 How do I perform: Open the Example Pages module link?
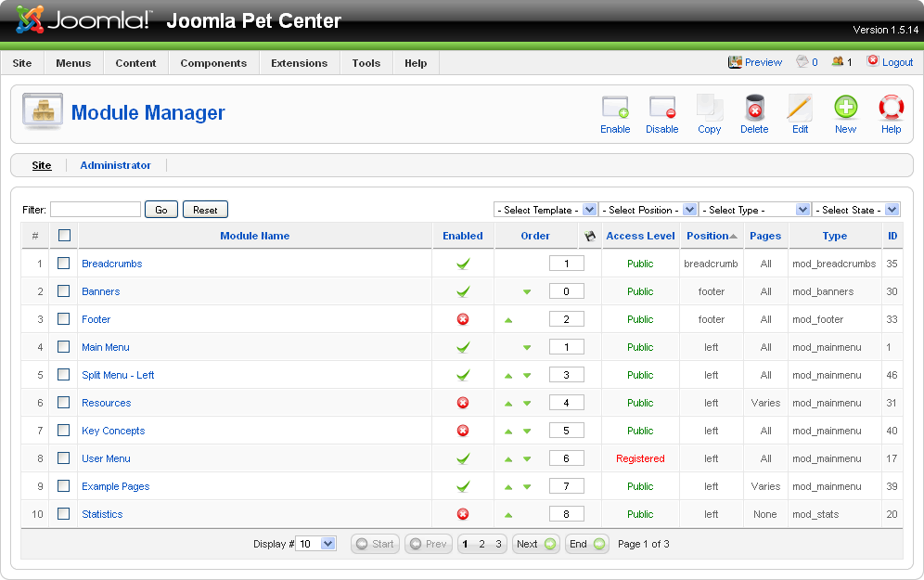(115, 486)
